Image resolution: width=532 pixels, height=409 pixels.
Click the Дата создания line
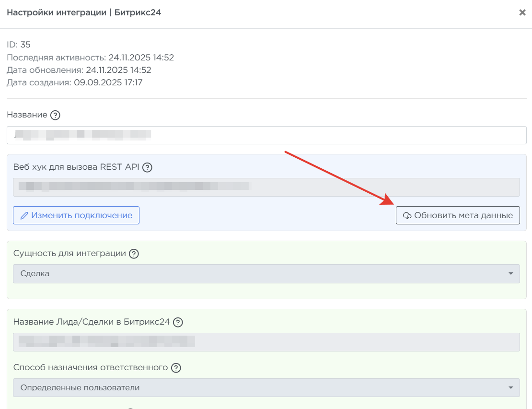(74, 82)
